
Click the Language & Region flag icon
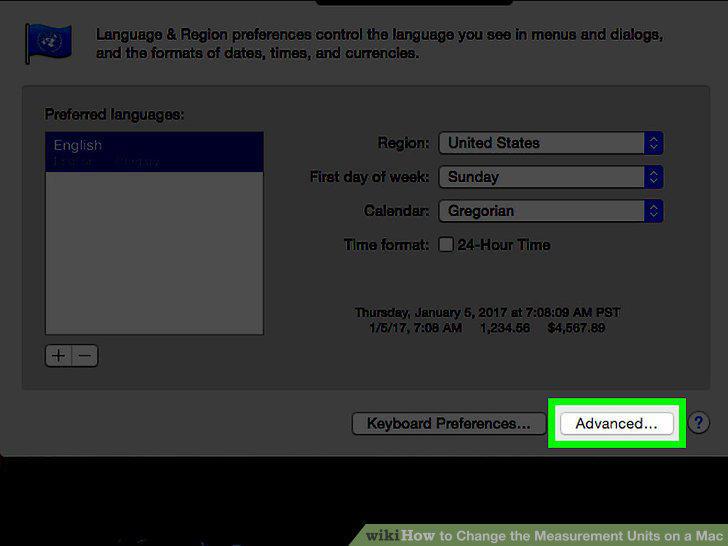[x=48, y=43]
